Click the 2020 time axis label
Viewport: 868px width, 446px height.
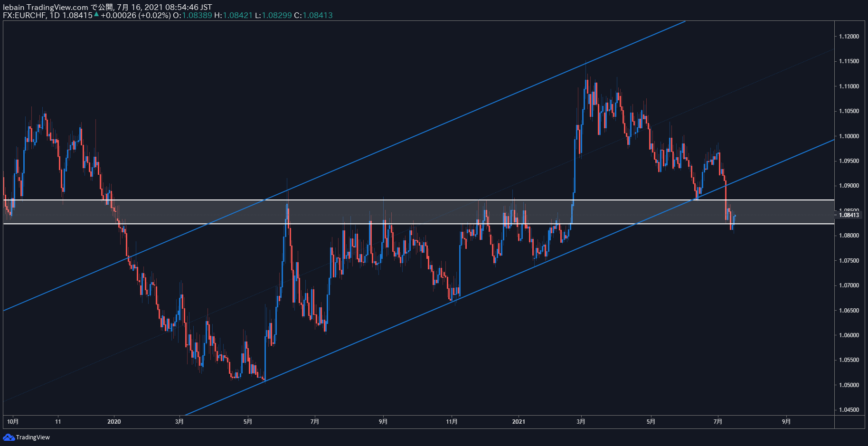point(114,421)
